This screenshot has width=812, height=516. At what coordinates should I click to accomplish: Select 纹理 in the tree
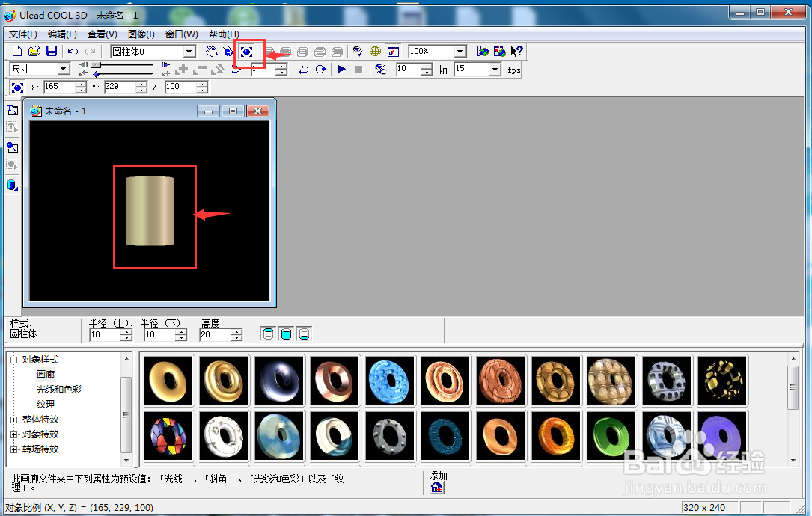(46, 405)
